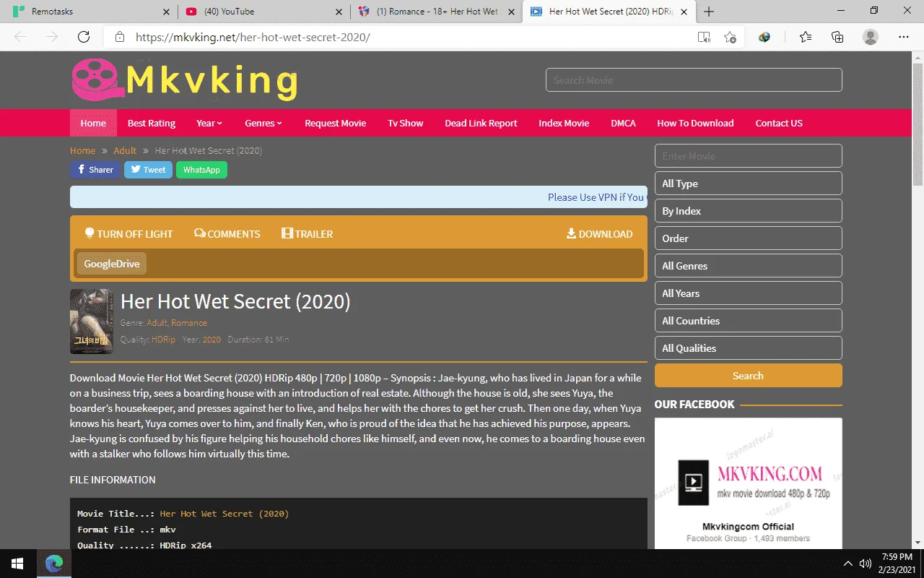Screen dimensions: 924x578
Task: Open the All Countries dropdown
Action: (x=748, y=321)
